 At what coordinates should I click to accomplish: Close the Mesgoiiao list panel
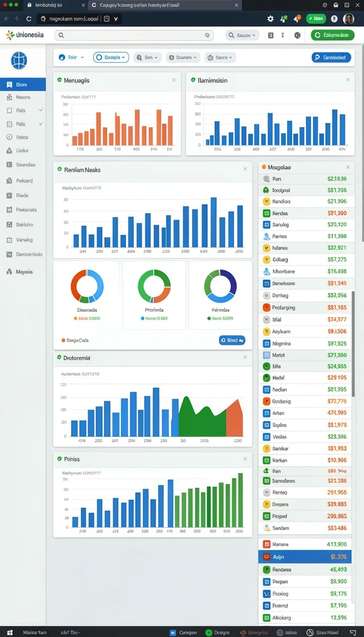[x=348, y=167]
